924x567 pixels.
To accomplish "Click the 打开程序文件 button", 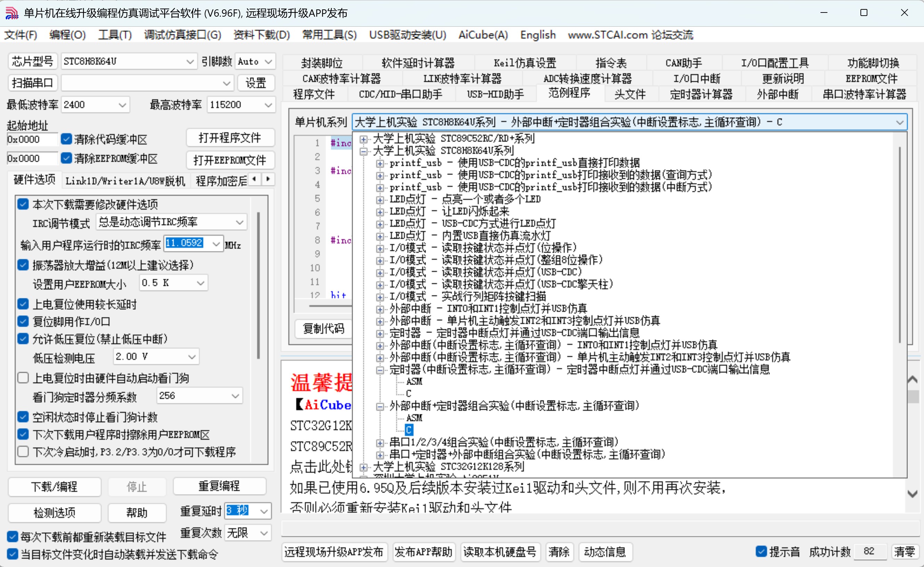I will click(x=230, y=138).
